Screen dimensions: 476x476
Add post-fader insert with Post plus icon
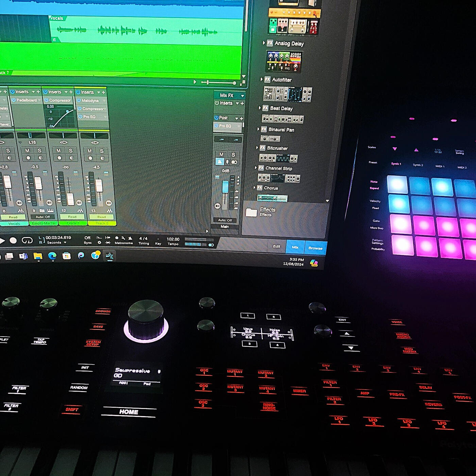click(241, 118)
